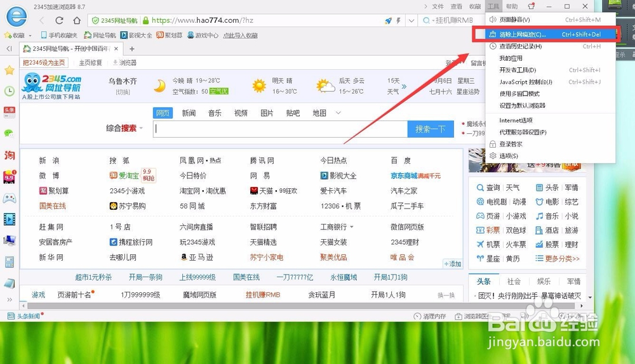The width and height of the screenshot is (635, 364).
Task: Open the sidebar calculator icon
Action: tap(10, 262)
